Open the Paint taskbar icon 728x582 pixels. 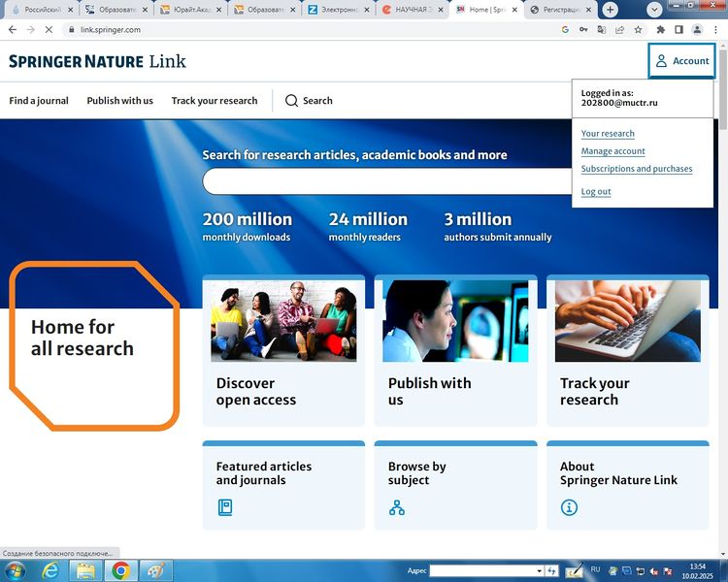[156, 570]
